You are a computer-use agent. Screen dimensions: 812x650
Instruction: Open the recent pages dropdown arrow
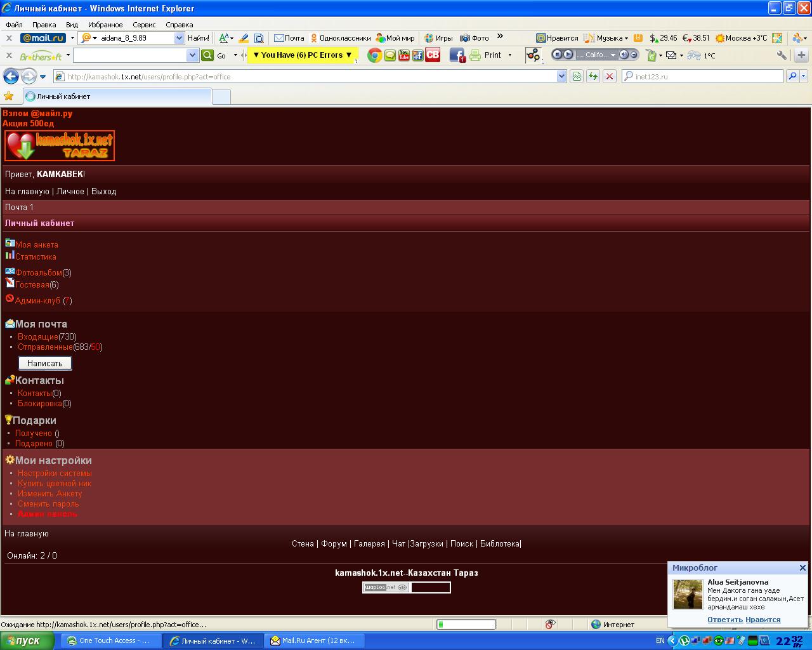(43, 77)
